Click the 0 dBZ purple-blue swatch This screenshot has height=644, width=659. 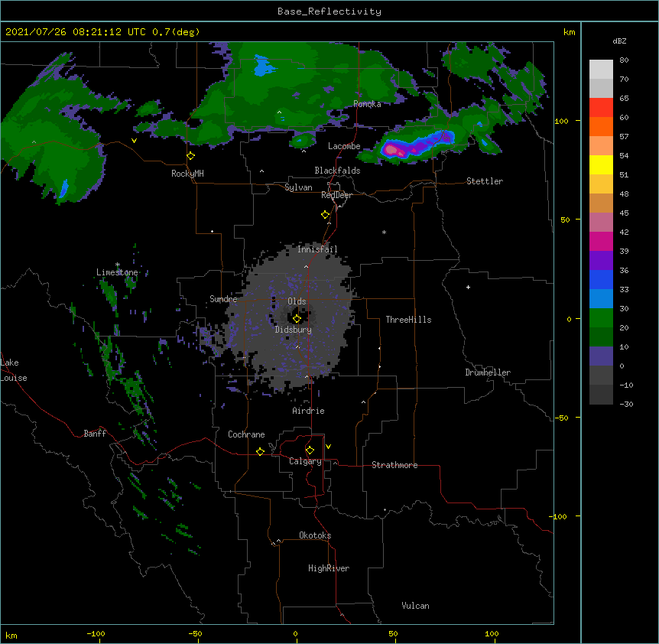601,356
